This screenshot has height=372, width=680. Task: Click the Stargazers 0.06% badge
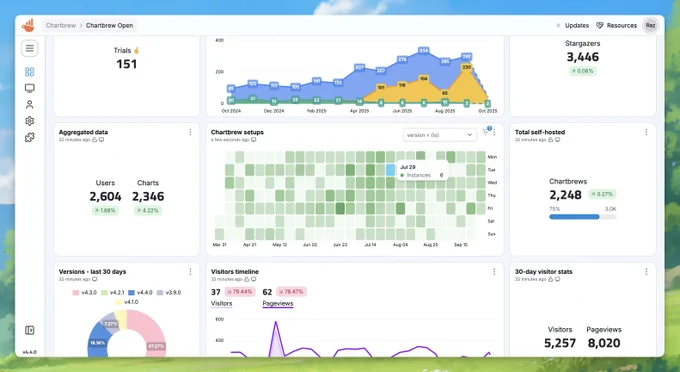(x=582, y=71)
